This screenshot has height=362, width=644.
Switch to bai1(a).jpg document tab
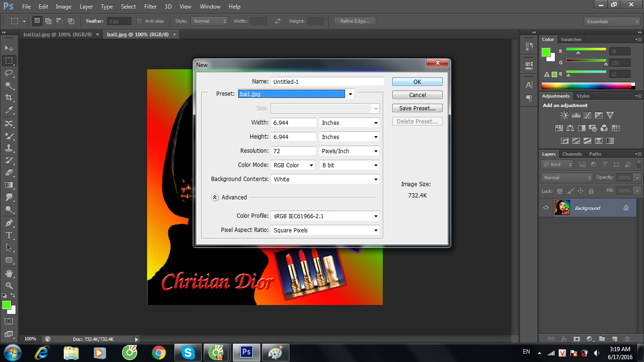click(58, 34)
